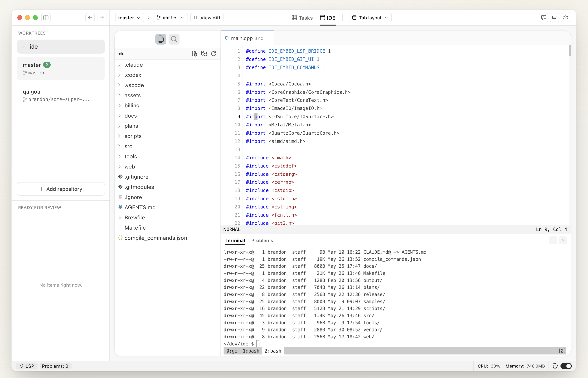The image size is (588, 378).
Task: Click Add repository button
Action: click(x=61, y=189)
